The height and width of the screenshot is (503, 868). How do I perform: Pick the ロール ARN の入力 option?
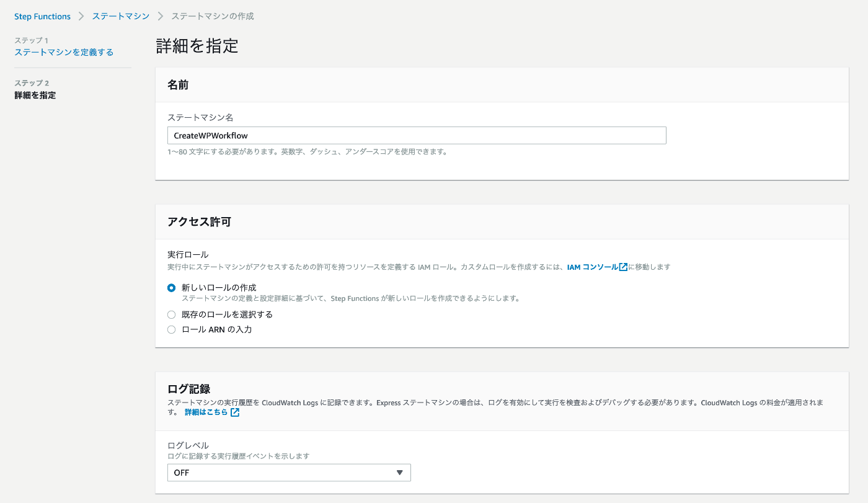click(171, 329)
